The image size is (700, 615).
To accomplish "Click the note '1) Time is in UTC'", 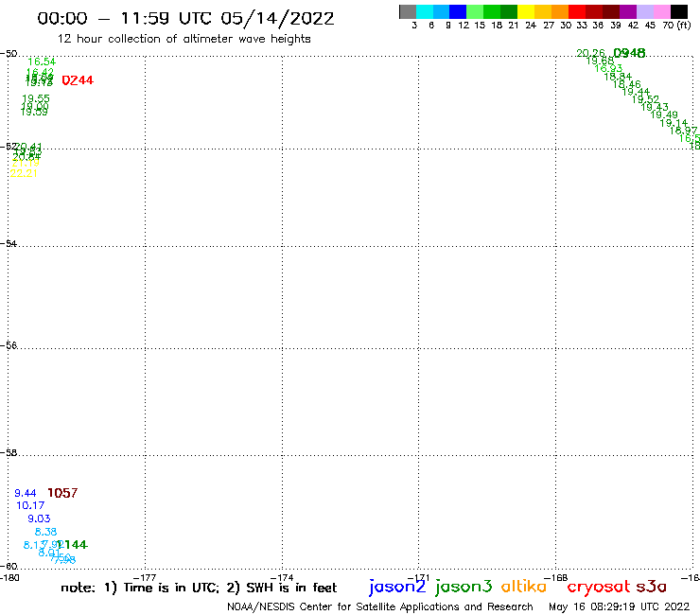I will coord(162,588).
